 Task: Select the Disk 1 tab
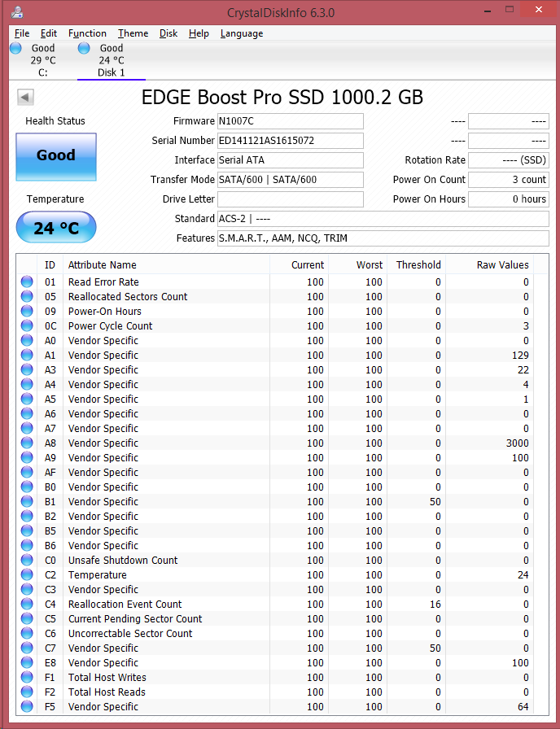click(112, 60)
